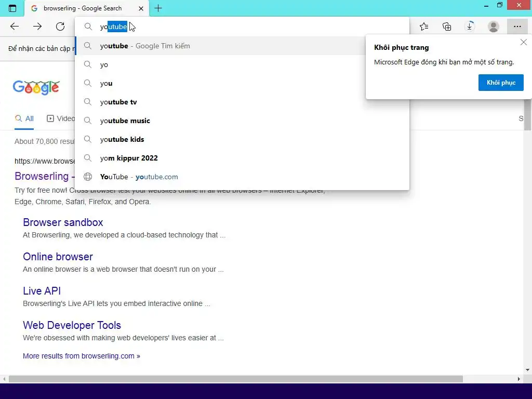532x399 pixels.
Task: Click the horizontal scrollbar thumb
Action: [236, 379]
